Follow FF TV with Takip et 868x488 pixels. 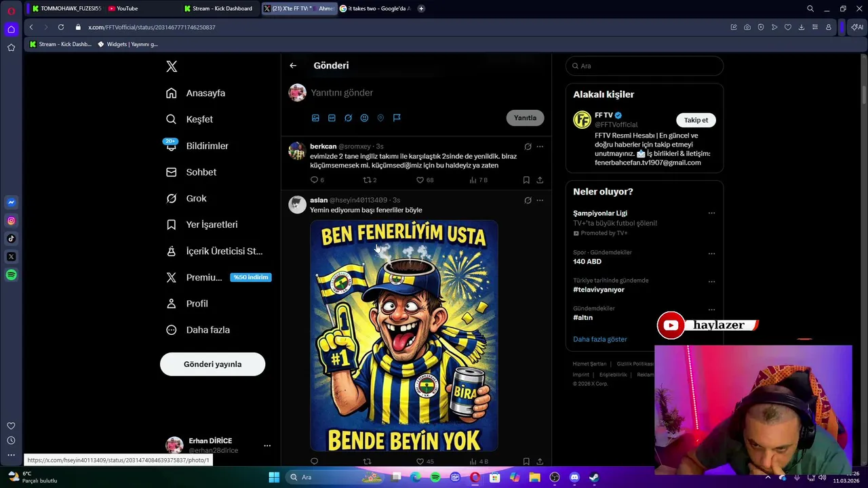point(696,120)
